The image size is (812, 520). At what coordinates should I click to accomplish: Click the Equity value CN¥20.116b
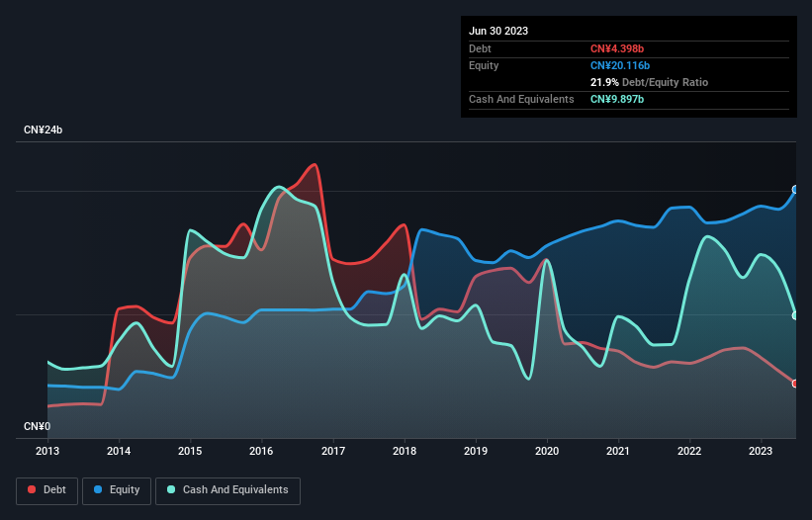pyautogui.click(x=620, y=65)
